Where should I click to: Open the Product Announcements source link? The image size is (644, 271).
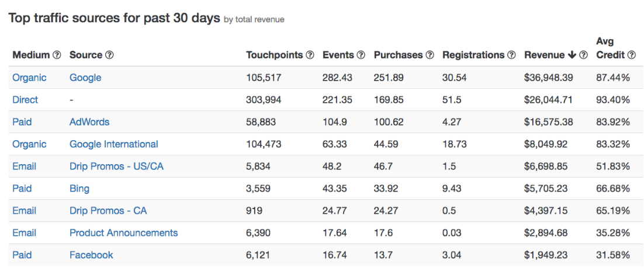point(124,233)
